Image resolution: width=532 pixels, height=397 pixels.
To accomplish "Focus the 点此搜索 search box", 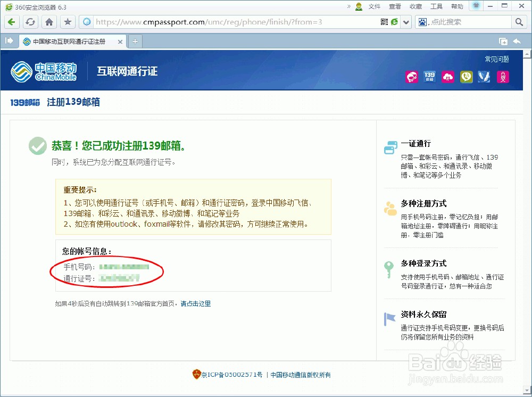I will tap(470, 22).
